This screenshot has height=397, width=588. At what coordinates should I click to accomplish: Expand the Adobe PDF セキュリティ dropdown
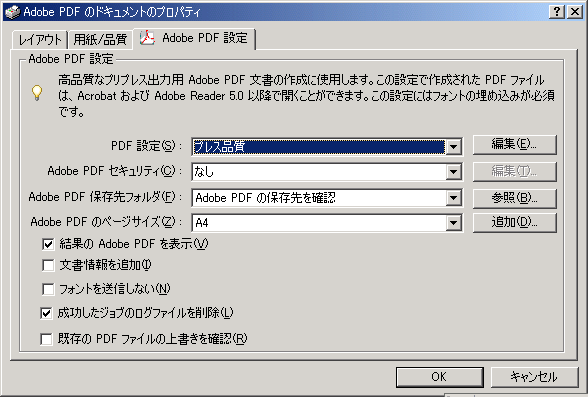pos(453,172)
